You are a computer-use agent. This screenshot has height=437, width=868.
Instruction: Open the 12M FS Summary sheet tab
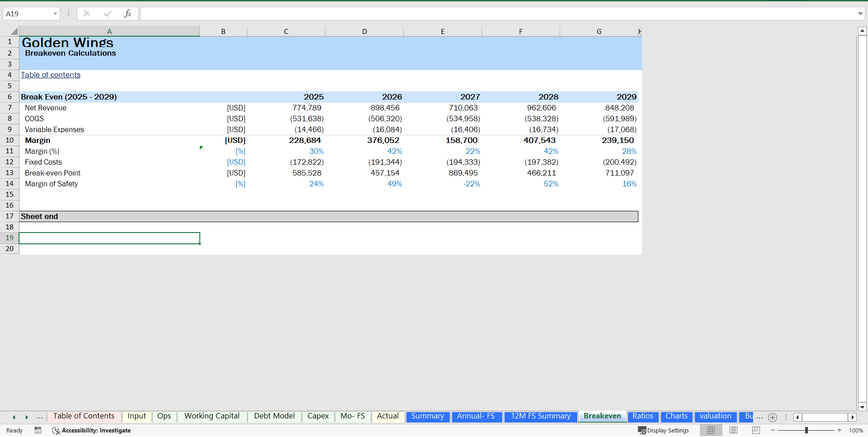click(x=541, y=416)
